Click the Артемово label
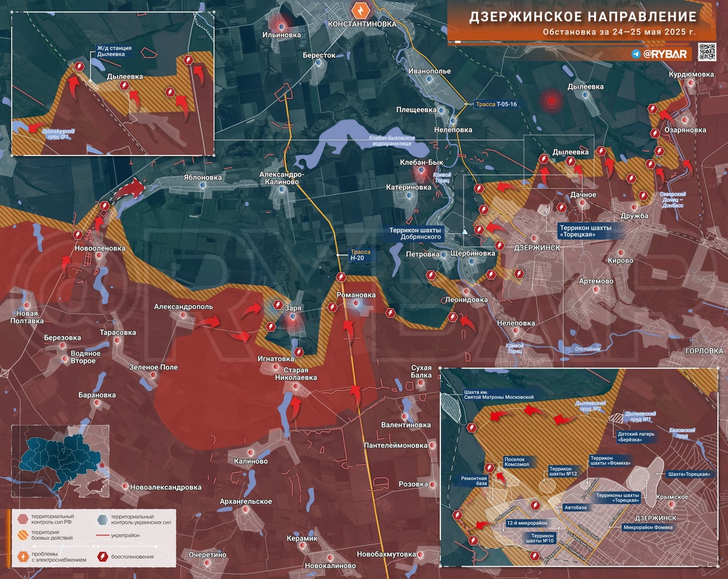 [x=596, y=281]
